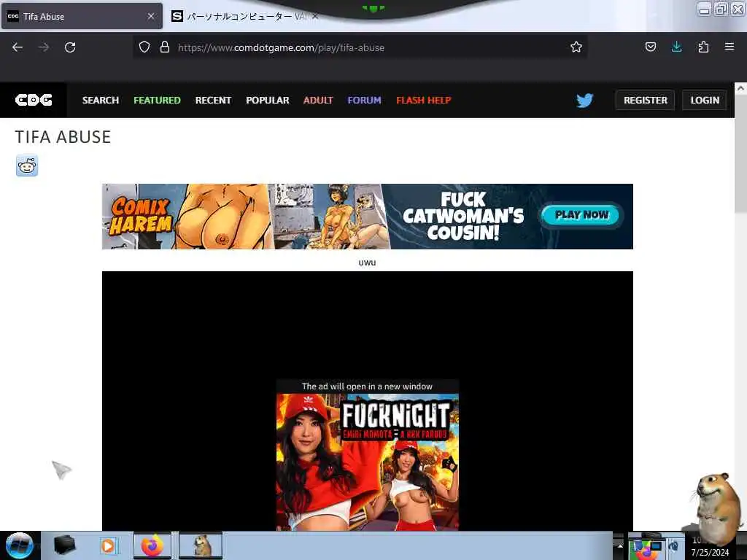Minimize the Firefox window
The height and width of the screenshot is (560, 747).
pyautogui.click(x=704, y=9)
